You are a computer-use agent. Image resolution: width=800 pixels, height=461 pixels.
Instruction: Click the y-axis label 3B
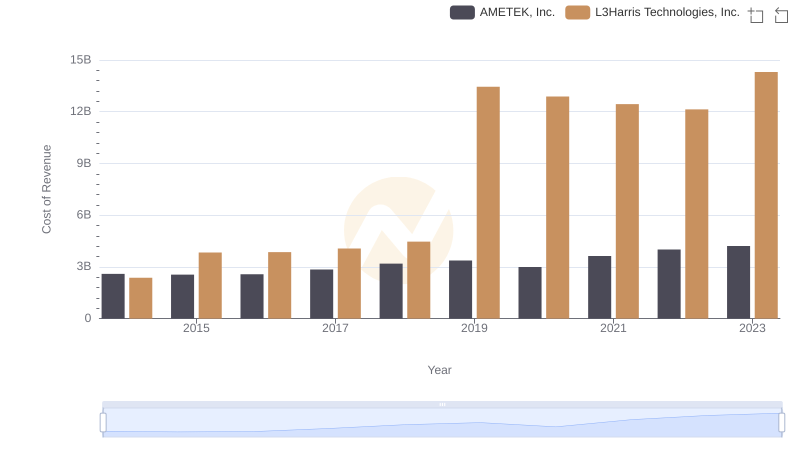pyautogui.click(x=84, y=266)
